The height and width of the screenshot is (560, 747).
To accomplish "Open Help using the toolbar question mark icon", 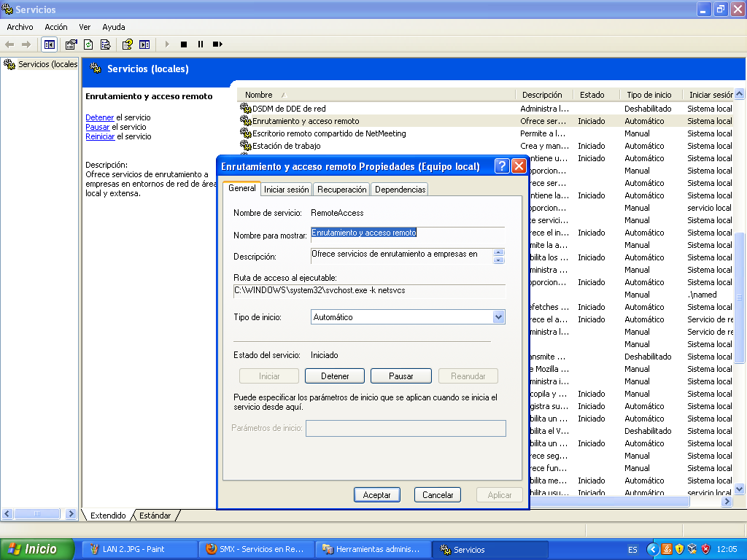I will tap(128, 44).
